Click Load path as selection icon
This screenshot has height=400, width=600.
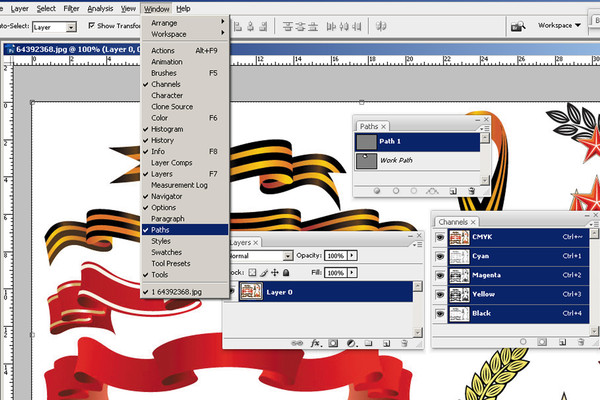pyautogui.click(x=416, y=189)
